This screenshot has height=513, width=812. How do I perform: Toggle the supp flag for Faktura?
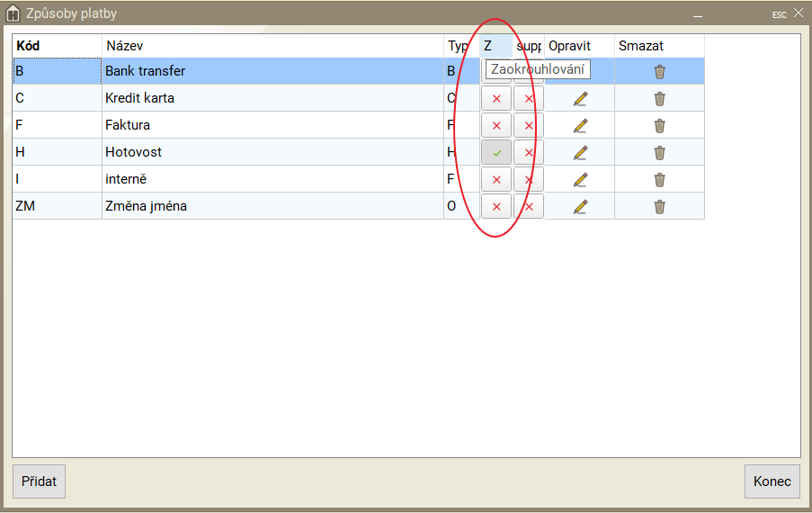click(529, 125)
